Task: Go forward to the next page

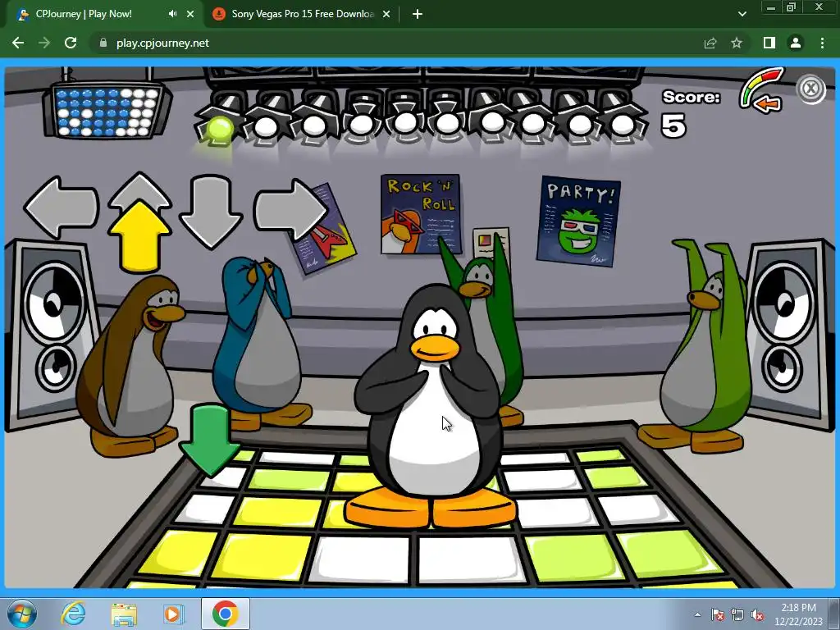Action: (x=44, y=43)
